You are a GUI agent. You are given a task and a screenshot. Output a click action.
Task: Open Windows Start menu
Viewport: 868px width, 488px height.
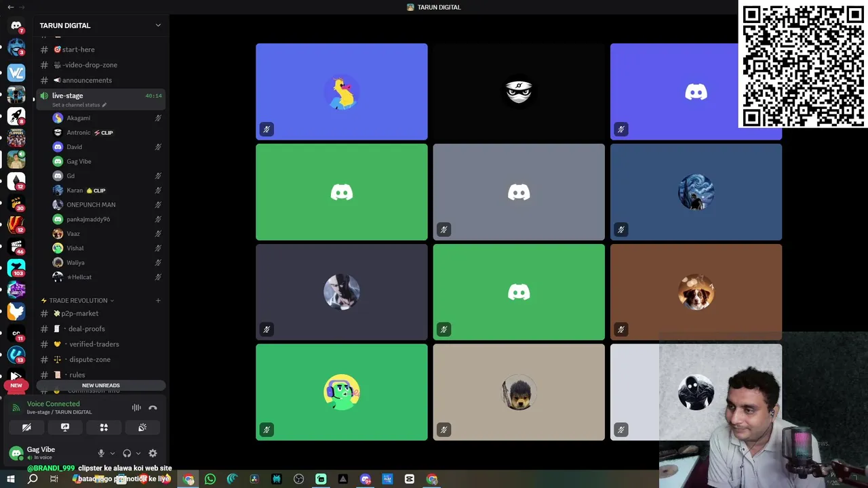(10, 479)
